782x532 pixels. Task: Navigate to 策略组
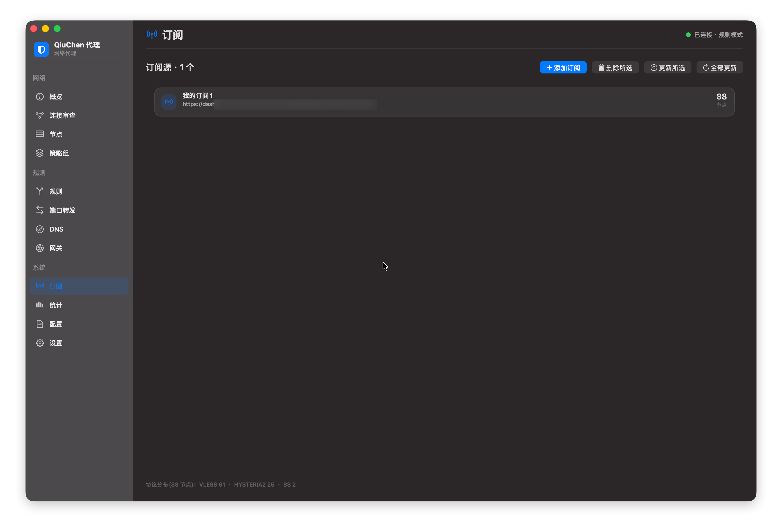[79, 153]
